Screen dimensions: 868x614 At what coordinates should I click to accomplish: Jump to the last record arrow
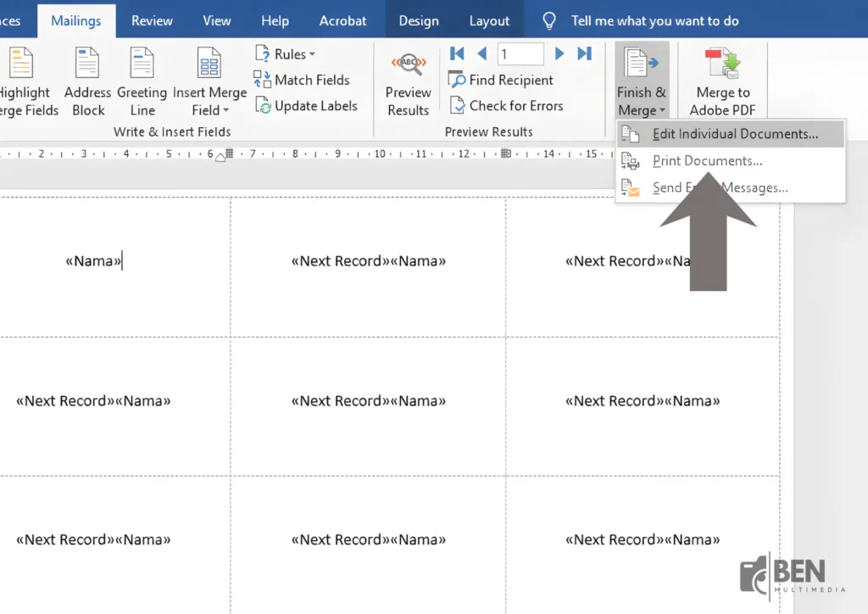584,53
